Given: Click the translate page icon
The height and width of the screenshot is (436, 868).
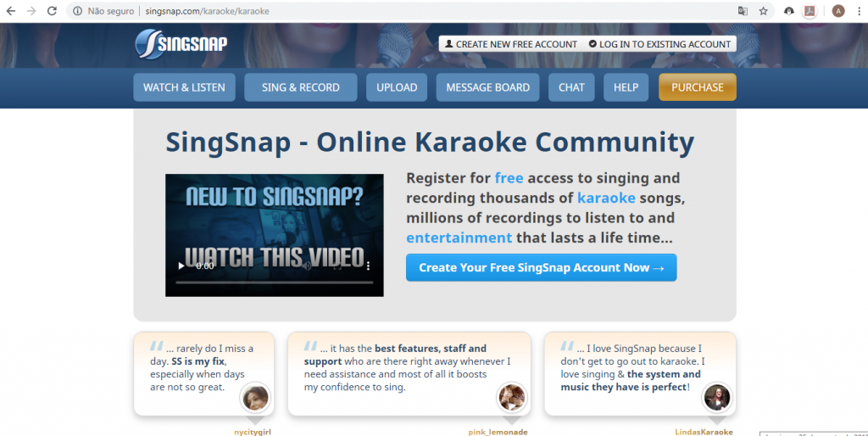Looking at the screenshot, I should [743, 11].
